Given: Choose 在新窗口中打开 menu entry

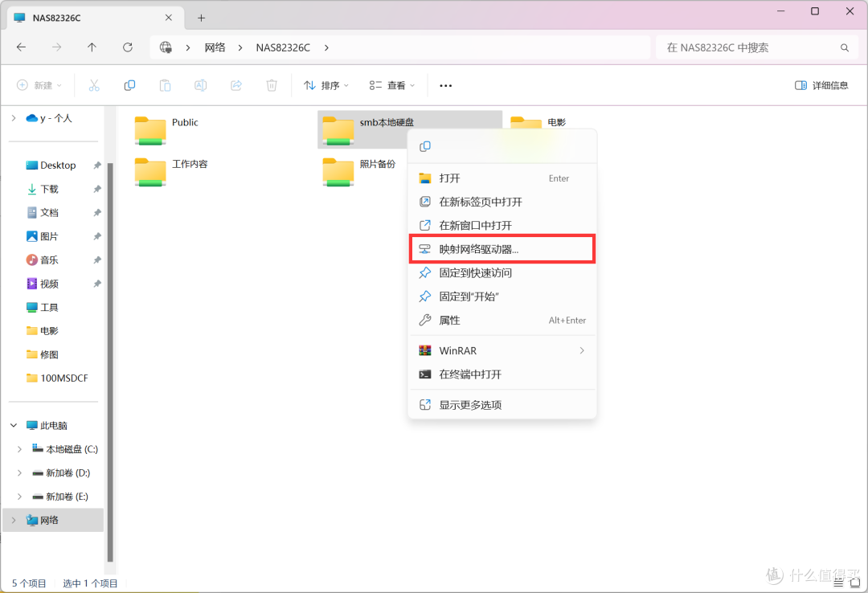Looking at the screenshot, I should [502, 225].
